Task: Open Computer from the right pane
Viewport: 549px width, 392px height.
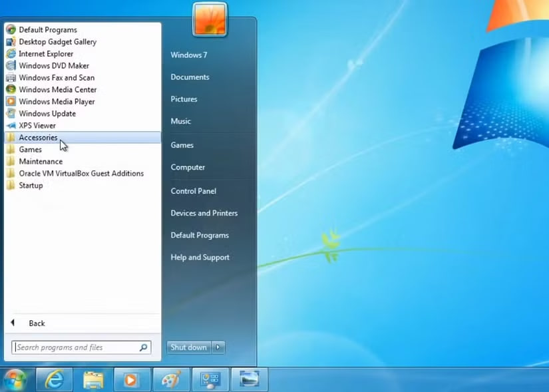Action: click(x=188, y=167)
